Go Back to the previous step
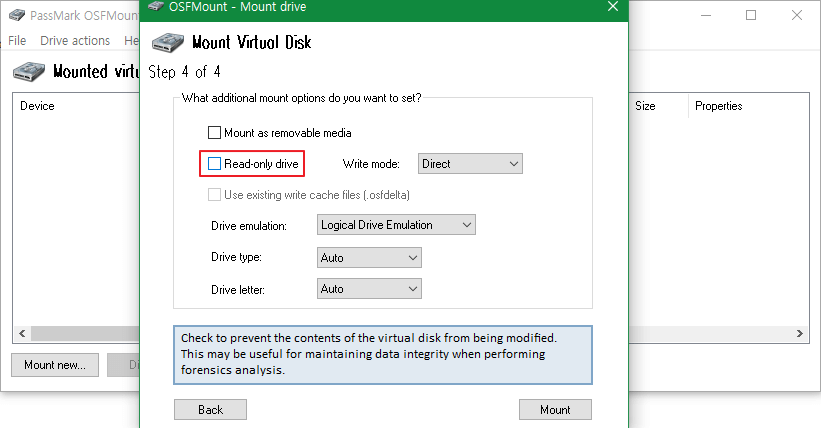 pos(210,410)
